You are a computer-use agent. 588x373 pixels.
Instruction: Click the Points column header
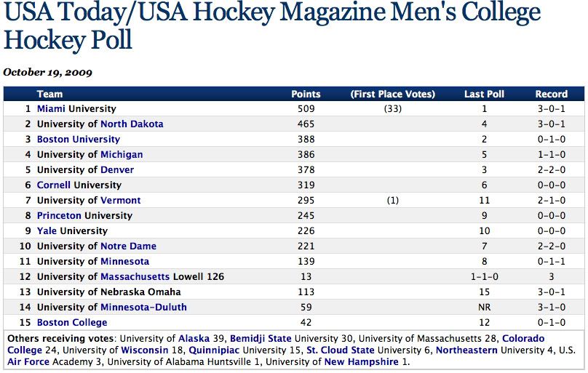coord(306,94)
